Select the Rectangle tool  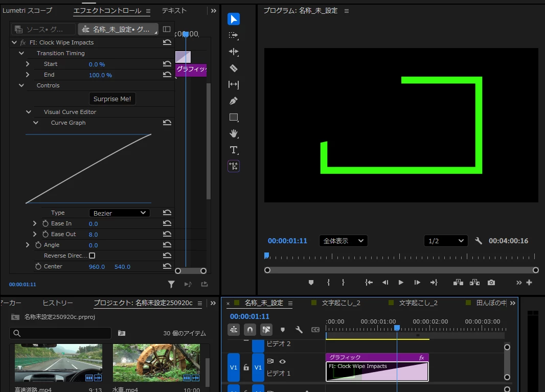[x=234, y=118]
